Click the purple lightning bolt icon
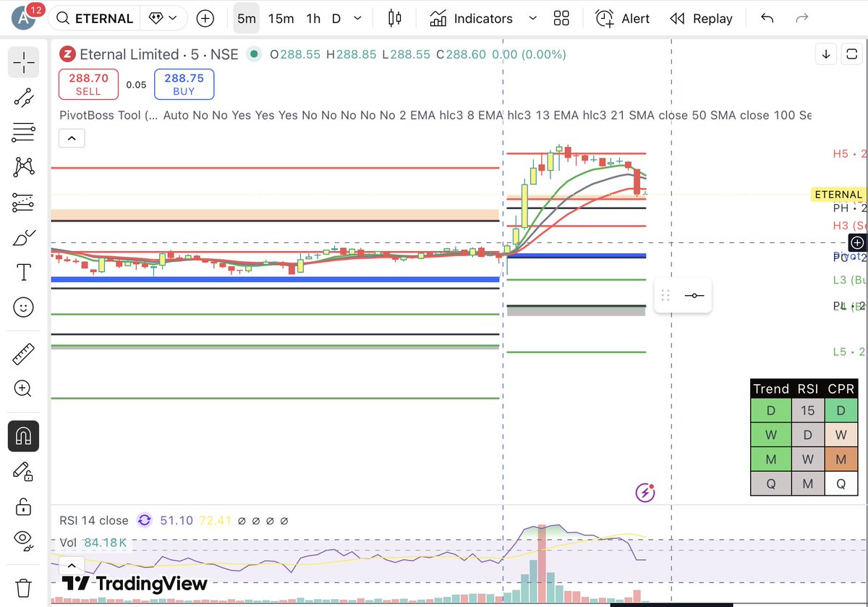Viewport: 868px width, 607px height. pyautogui.click(x=644, y=493)
